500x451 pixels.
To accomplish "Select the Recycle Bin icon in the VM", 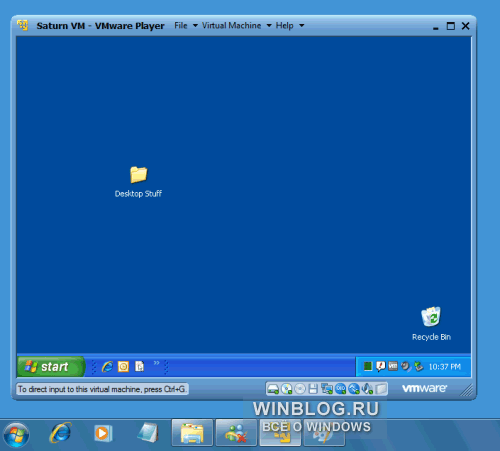I will coord(431,317).
